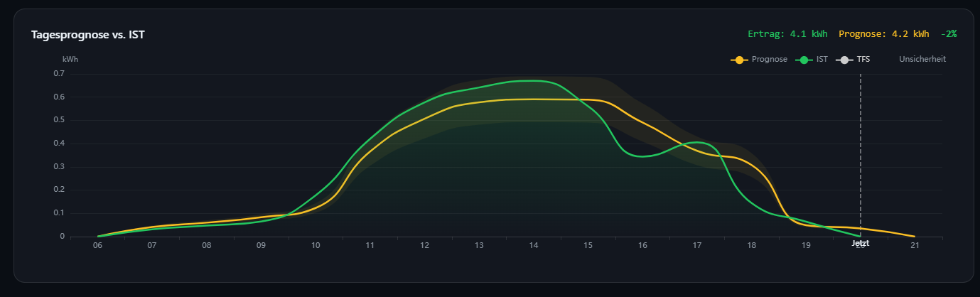This screenshot has width=980, height=297.
Task: Click the yellow Prognose legend marker
Action: coord(740,60)
